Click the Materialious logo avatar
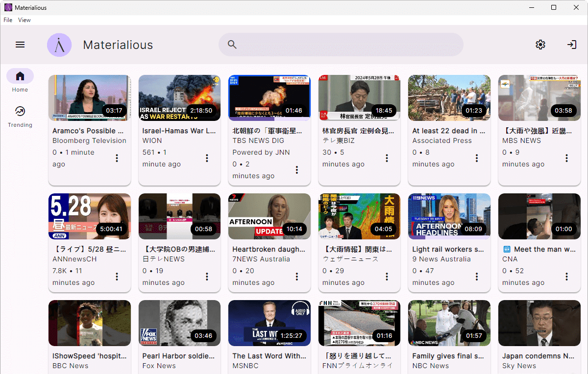This screenshot has height=374, width=588. (x=59, y=45)
